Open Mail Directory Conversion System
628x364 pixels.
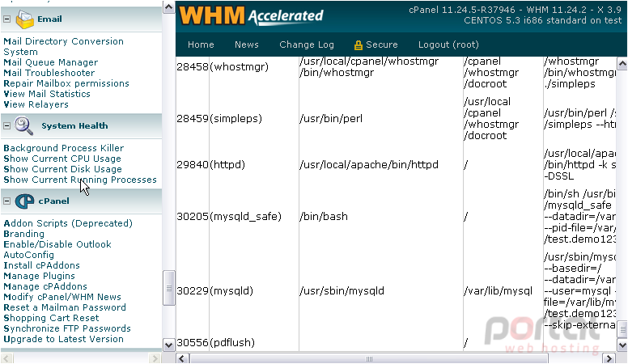pyautogui.click(x=63, y=46)
